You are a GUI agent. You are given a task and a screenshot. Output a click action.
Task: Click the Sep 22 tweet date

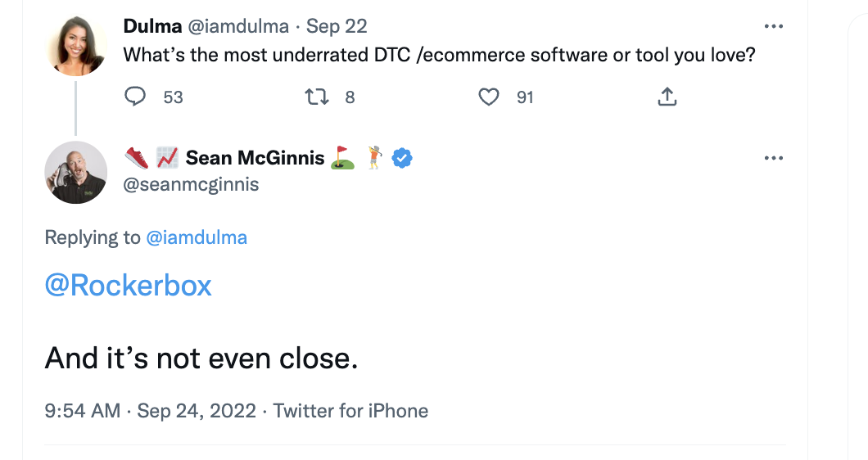pos(337,26)
